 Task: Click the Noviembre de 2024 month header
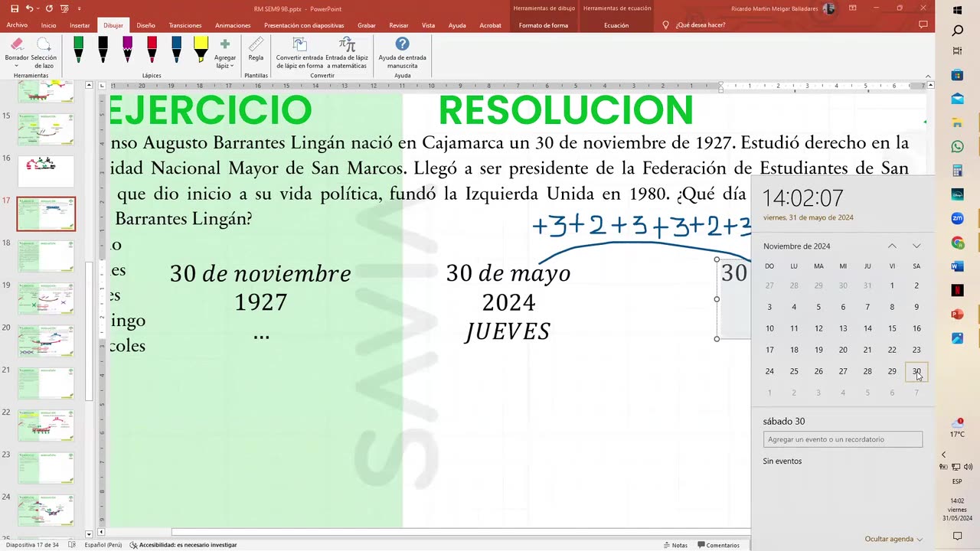pos(797,246)
